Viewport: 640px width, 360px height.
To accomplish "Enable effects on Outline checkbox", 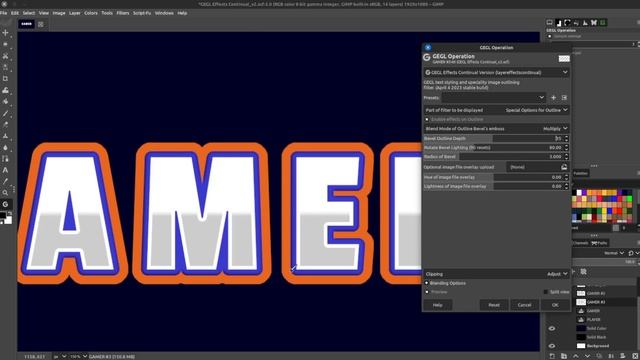I will point(427,119).
